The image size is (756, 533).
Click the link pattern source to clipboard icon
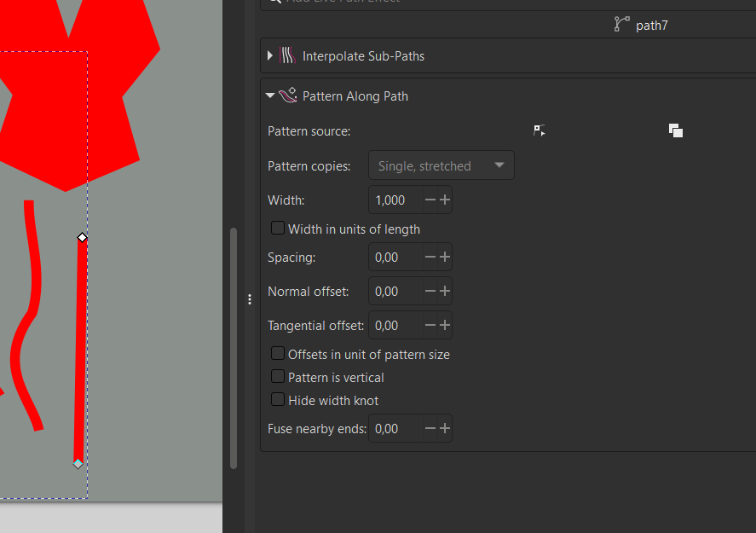coord(676,130)
